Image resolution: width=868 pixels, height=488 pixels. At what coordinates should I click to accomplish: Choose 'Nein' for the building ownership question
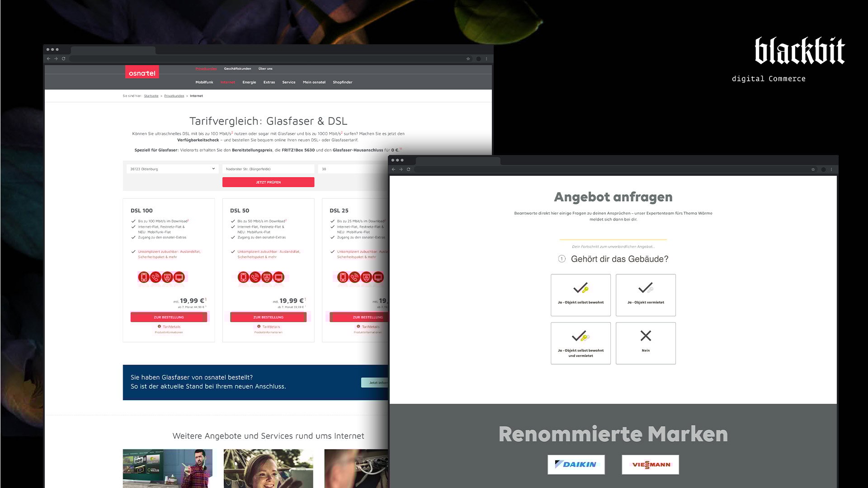[x=646, y=343]
